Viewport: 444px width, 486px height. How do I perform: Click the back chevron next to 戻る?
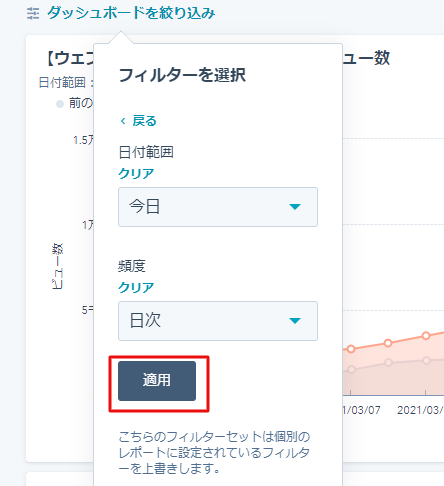123,121
